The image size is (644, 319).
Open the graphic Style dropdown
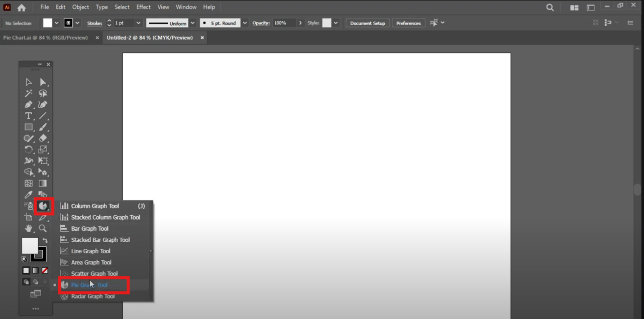click(336, 23)
